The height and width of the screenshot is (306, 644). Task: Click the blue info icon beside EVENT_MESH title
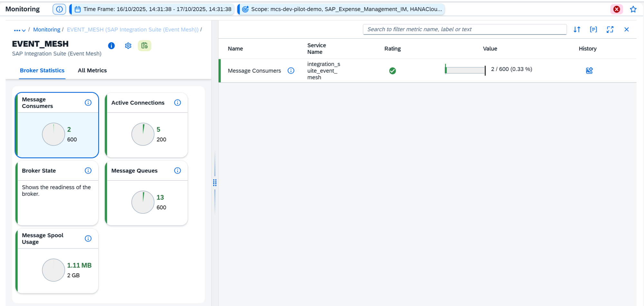click(111, 46)
